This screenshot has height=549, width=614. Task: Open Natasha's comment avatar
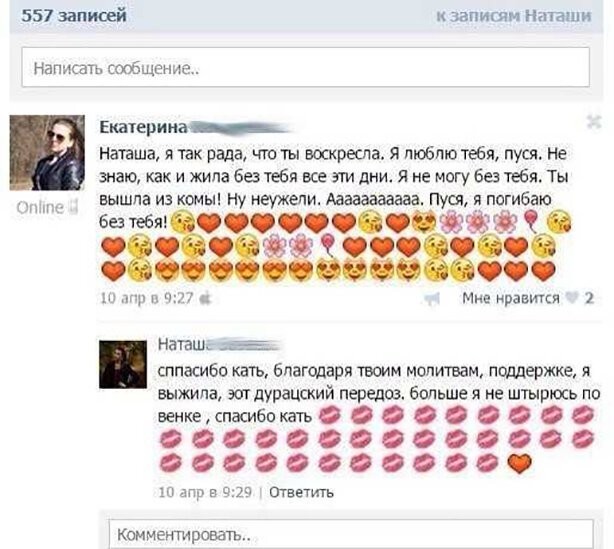(123, 364)
